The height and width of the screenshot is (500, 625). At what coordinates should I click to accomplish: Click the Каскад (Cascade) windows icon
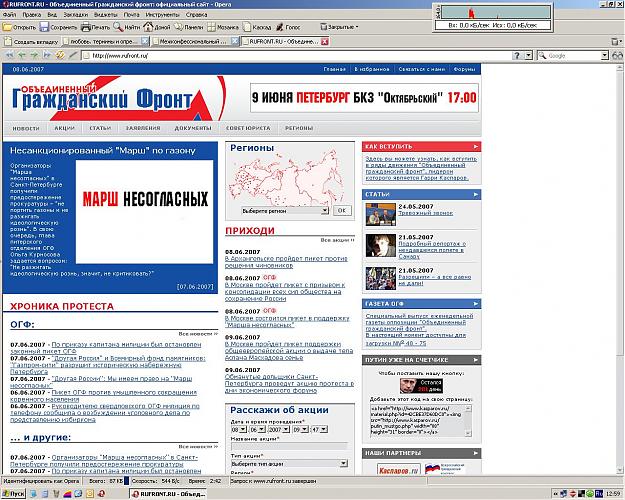(247, 27)
